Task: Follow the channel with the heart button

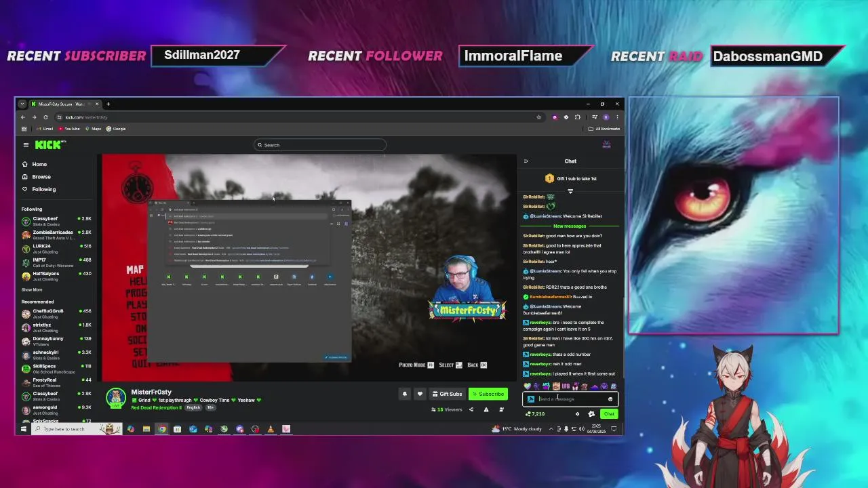Action: (x=420, y=394)
